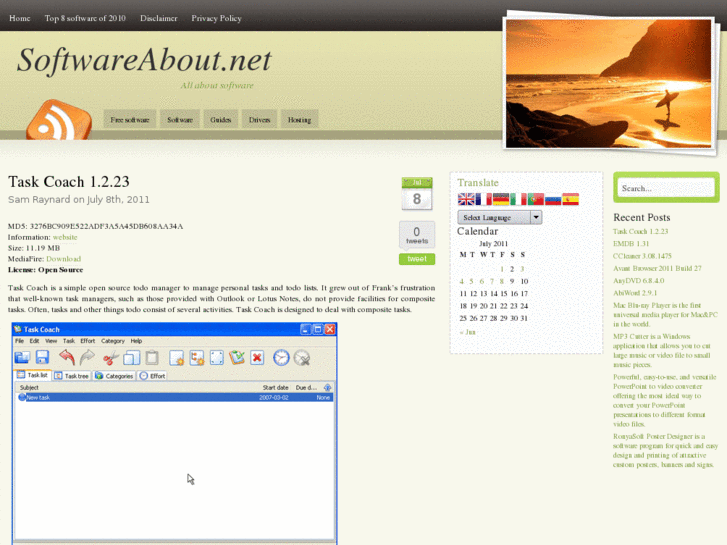Open View menu in Task Coach
Viewport: 727px width, 545px height.
point(51,340)
